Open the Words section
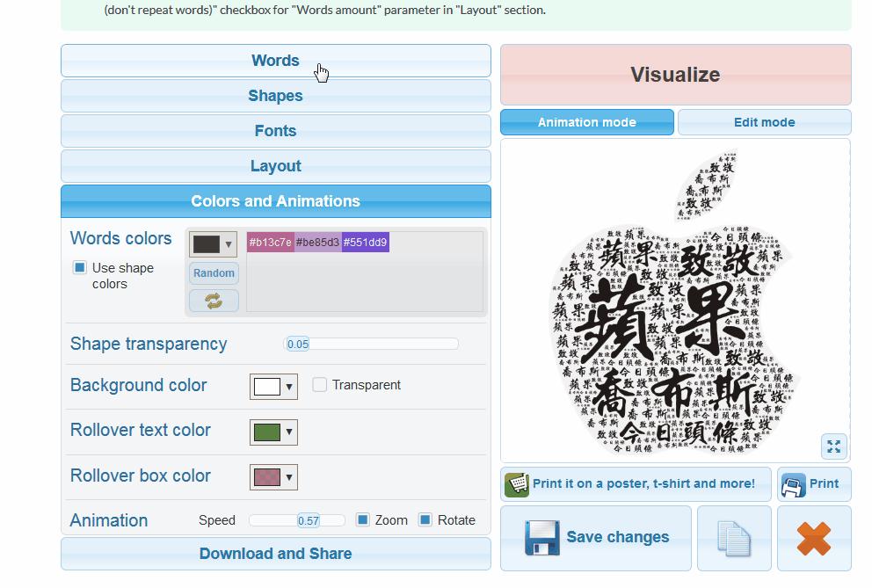 pos(275,61)
